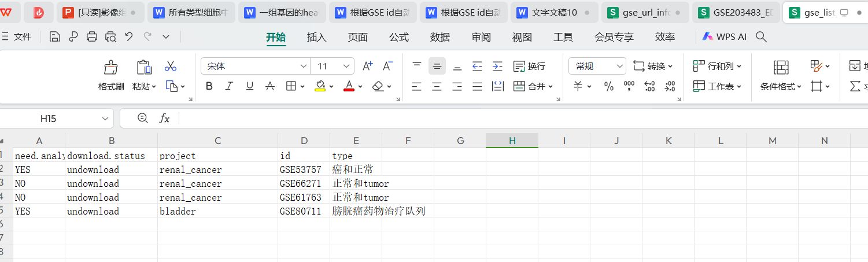Click the decrease decimal places icon
868x262 pixels.
click(670, 86)
